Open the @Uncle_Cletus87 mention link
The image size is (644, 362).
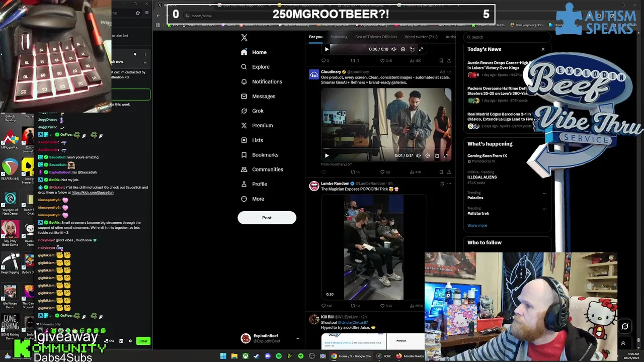pyautogui.click(x=353, y=322)
